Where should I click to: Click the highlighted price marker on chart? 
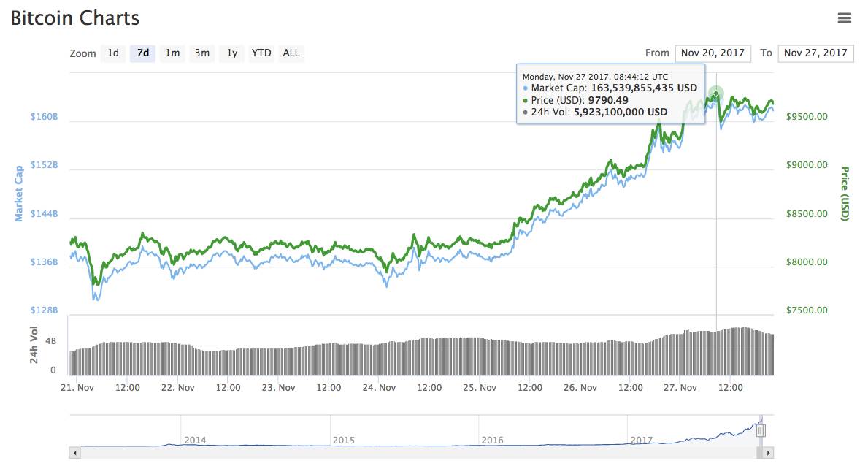click(716, 94)
